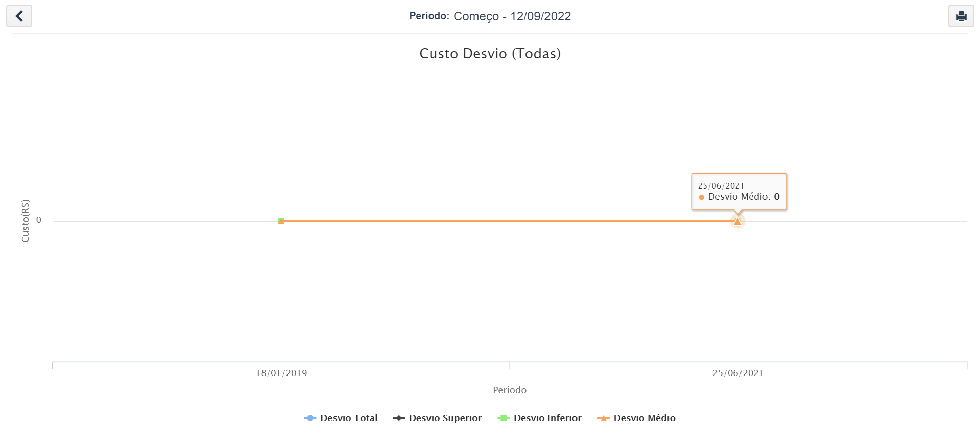Toggle the Desvio Inferior series label

click(x=547, y=418)
